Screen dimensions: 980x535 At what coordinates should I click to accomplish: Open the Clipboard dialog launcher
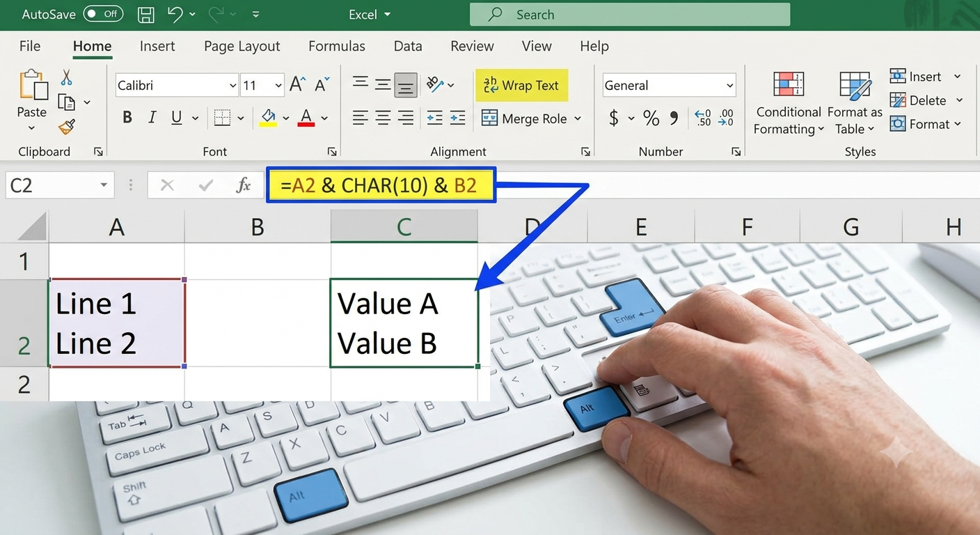click(98, 152)
